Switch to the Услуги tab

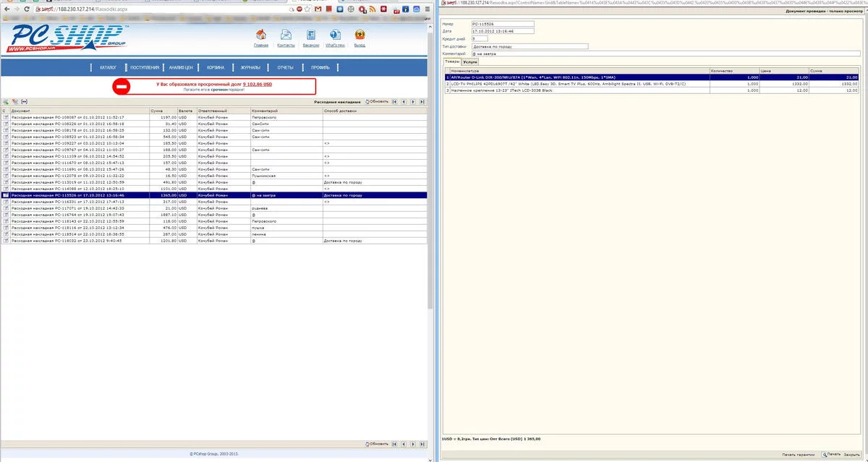(x=469, y=63)
